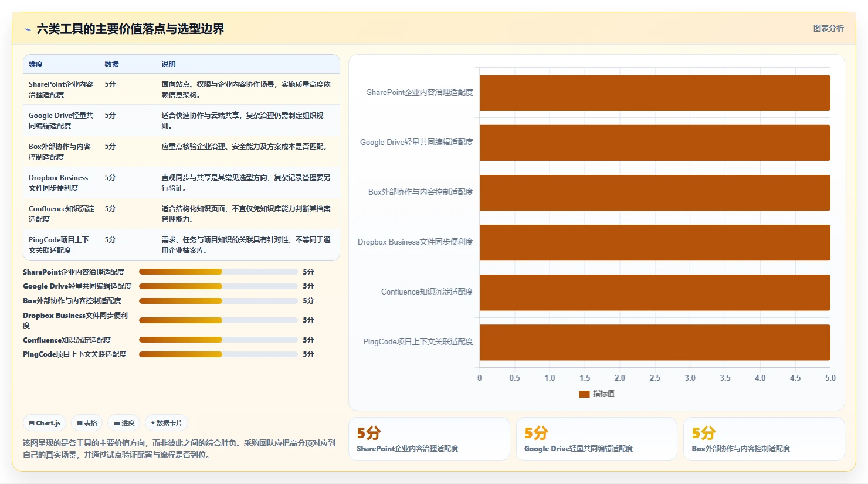Click the footnote paragraph starting 该图呈现的是各工具
This screenshot has height=484, width=868.
pyautogui.click(x=179, y=449)
